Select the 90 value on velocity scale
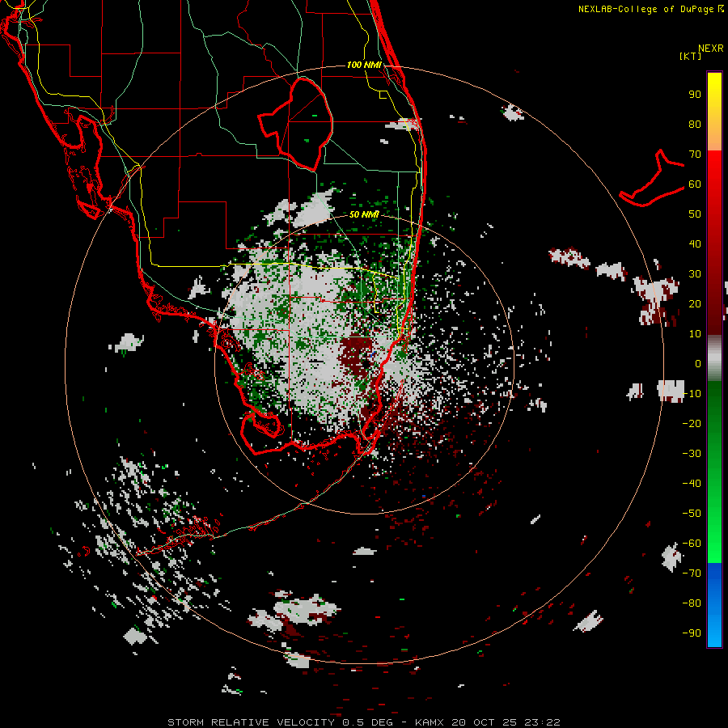This screenshot has width=728, height=728. (695, 95)
